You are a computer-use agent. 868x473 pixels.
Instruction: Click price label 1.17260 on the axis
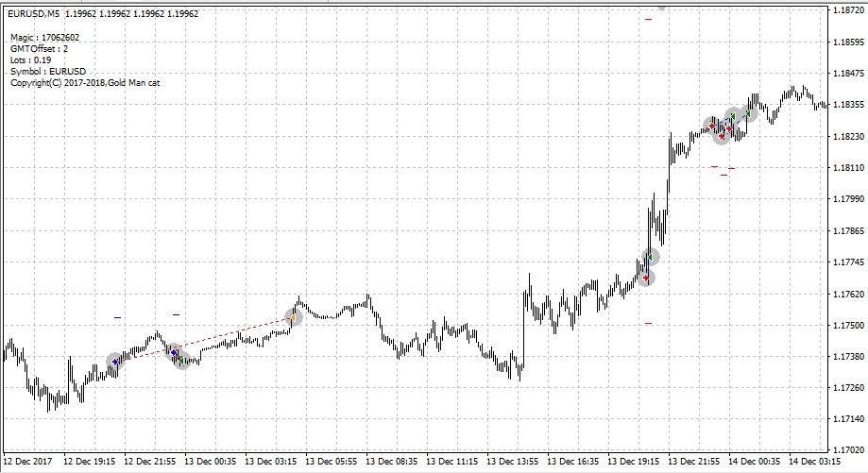click(x=848, y=388)
